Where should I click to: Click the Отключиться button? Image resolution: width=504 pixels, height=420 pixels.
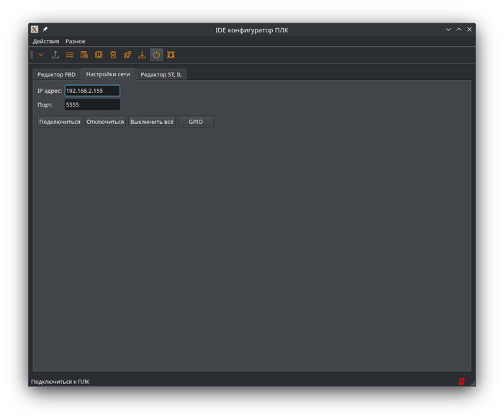[105, 122]
